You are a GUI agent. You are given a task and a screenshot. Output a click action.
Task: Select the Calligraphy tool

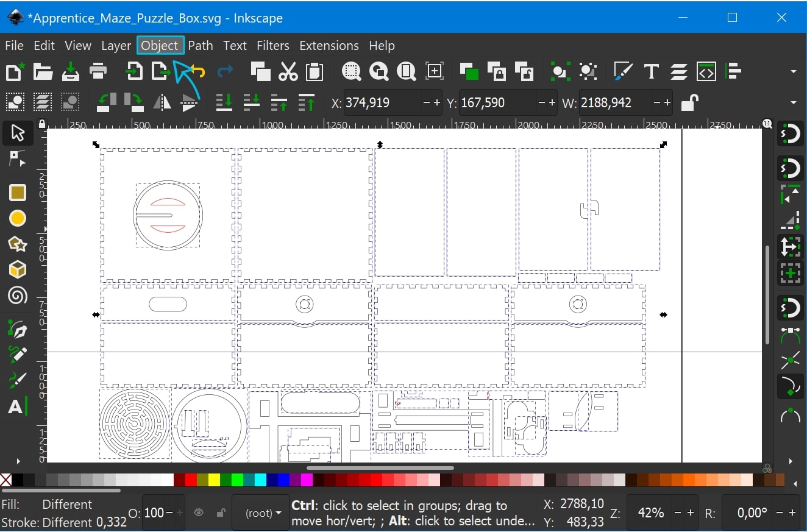click(18, 379)
